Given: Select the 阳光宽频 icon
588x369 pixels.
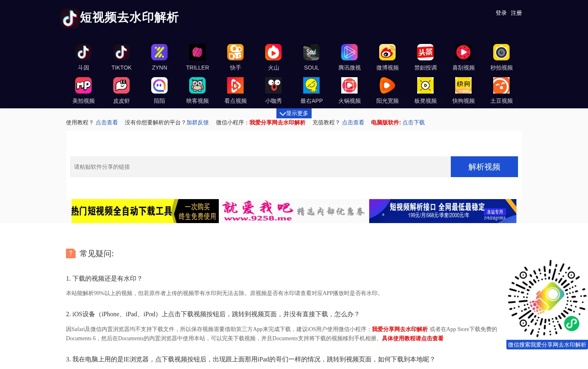Looking at the screenshot, I should (387, 86).
